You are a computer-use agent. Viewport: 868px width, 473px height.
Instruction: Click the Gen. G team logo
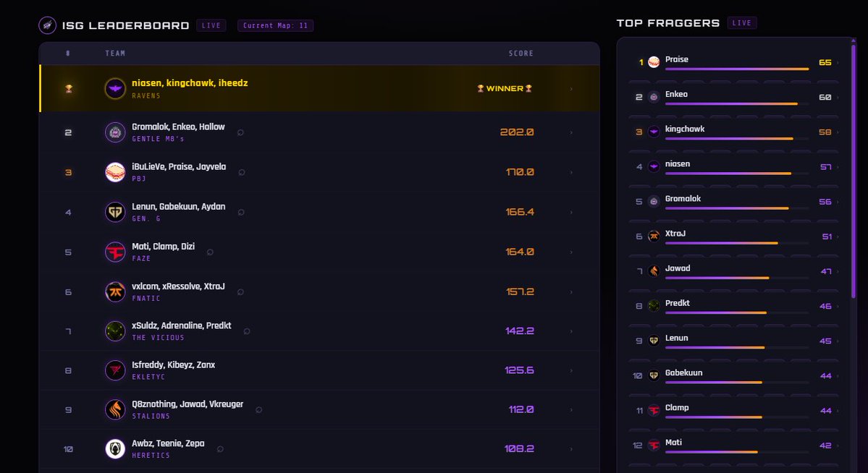(x=115, y=212)
